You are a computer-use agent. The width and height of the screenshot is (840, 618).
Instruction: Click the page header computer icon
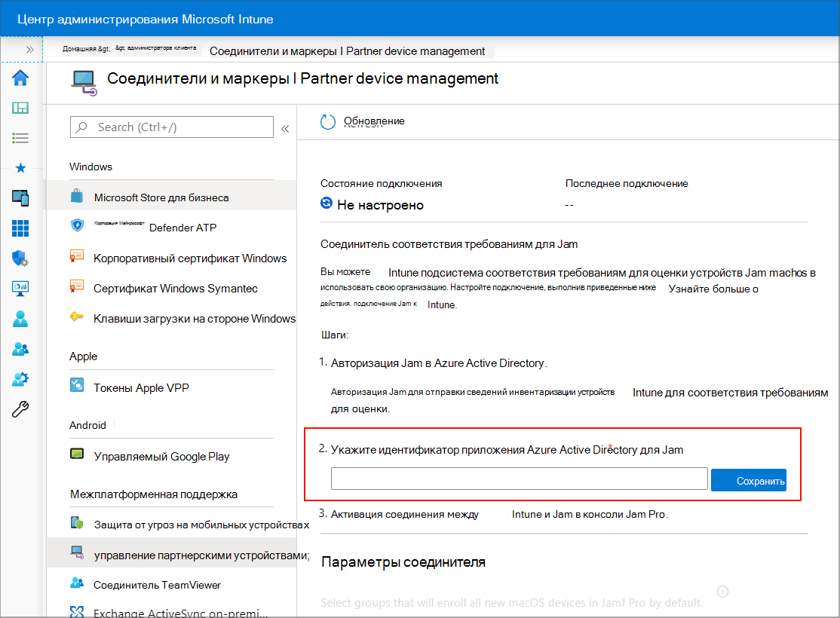(x=84, y=83)
